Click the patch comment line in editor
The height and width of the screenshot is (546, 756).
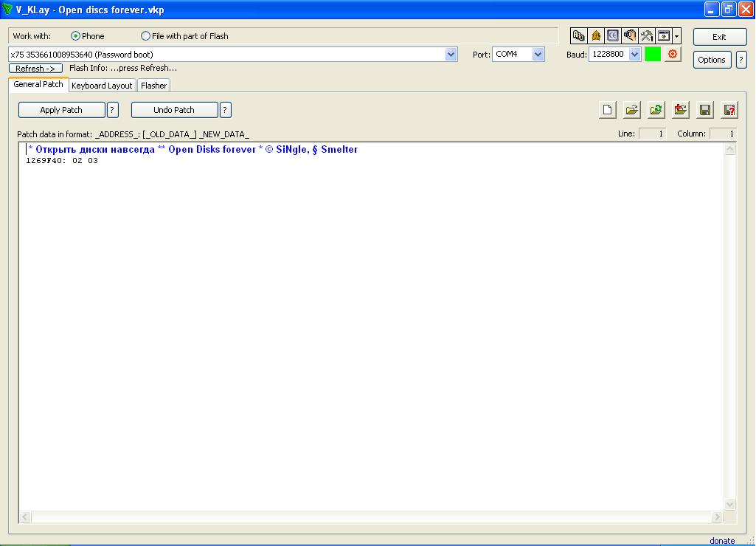coord(193,150)
